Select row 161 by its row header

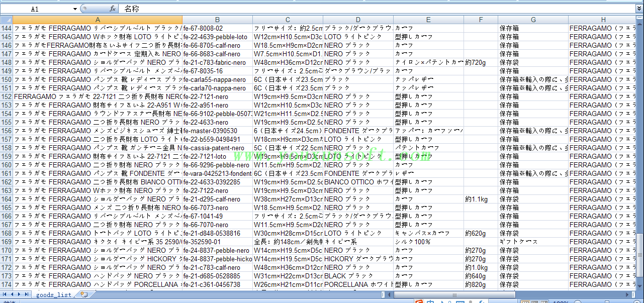[x=7, y=173]
